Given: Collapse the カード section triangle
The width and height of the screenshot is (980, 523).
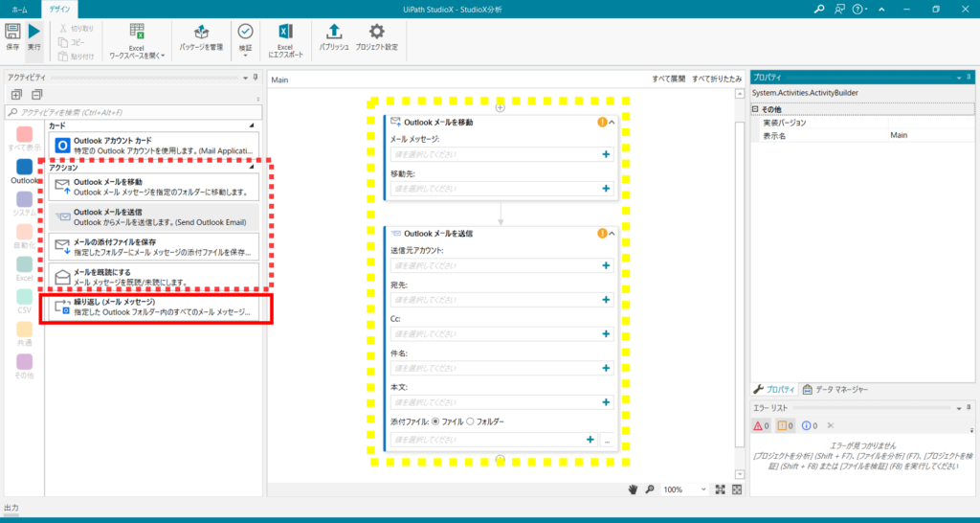Looking at the screenshot, I should (x=252, y=125).
